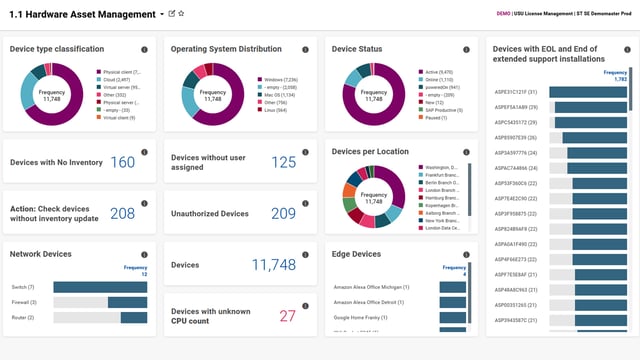Image resolution: width=640 pixels, height=360 pixels.
Task: Click the ASPA0A1F490 (22) row label
Action: tap(516, 244)
